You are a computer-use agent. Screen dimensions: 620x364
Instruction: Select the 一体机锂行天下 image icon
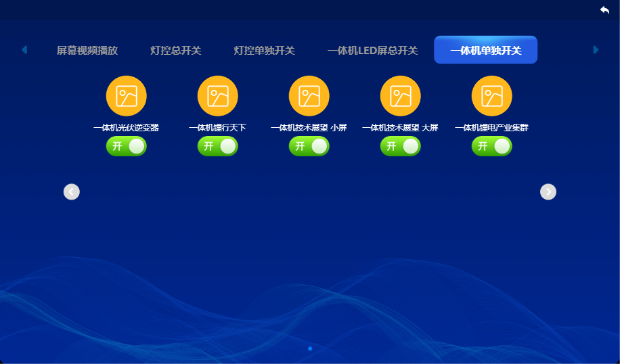pos(217,96)
